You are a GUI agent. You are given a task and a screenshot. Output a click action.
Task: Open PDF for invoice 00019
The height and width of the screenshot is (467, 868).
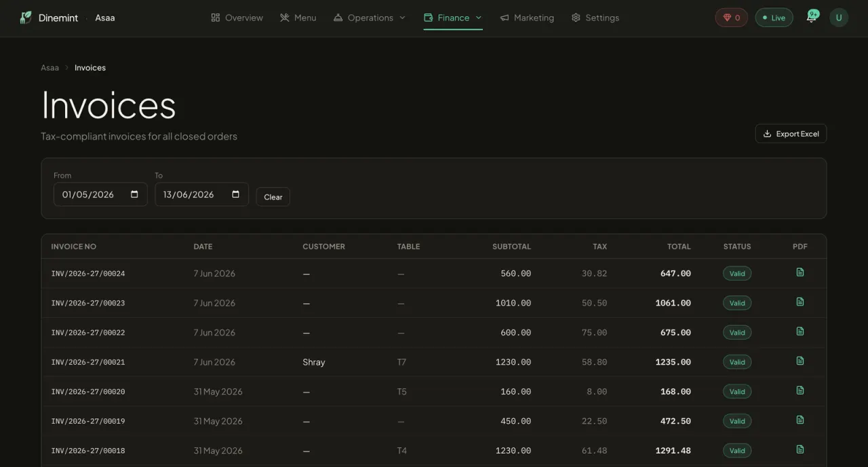[800, 420]
